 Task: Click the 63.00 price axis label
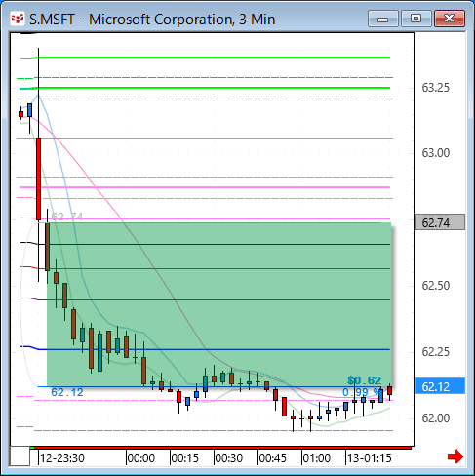[x=436, y=153]
